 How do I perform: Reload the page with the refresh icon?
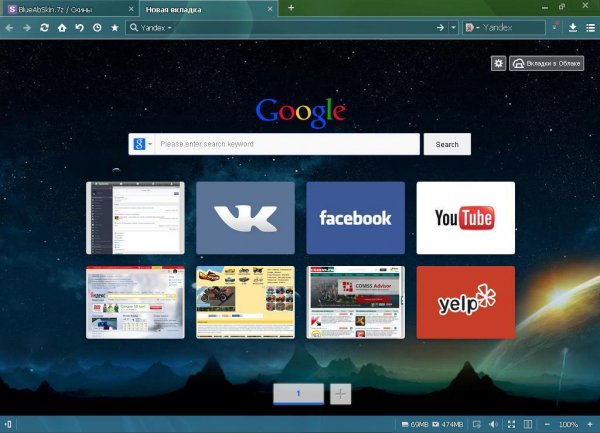pos(44,28)
